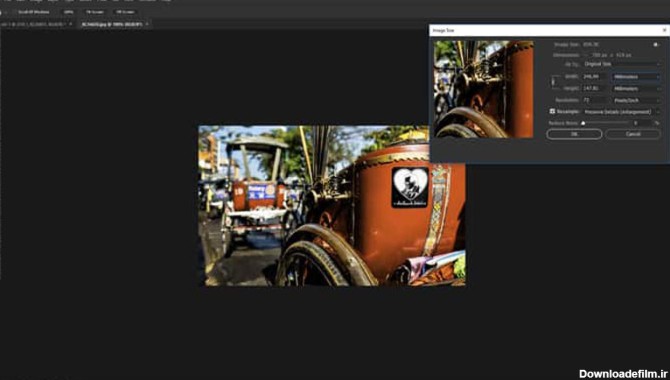Close the Image Size dialog window
Screen dimensions: 670x380
click(x=664, y=30)
